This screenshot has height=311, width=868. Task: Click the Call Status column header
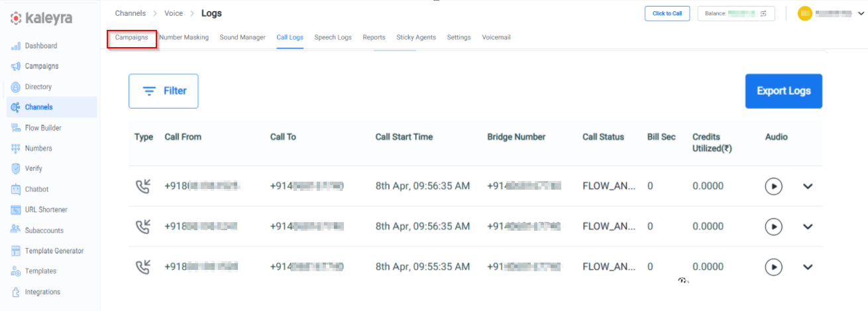click(x=603, y=137)
